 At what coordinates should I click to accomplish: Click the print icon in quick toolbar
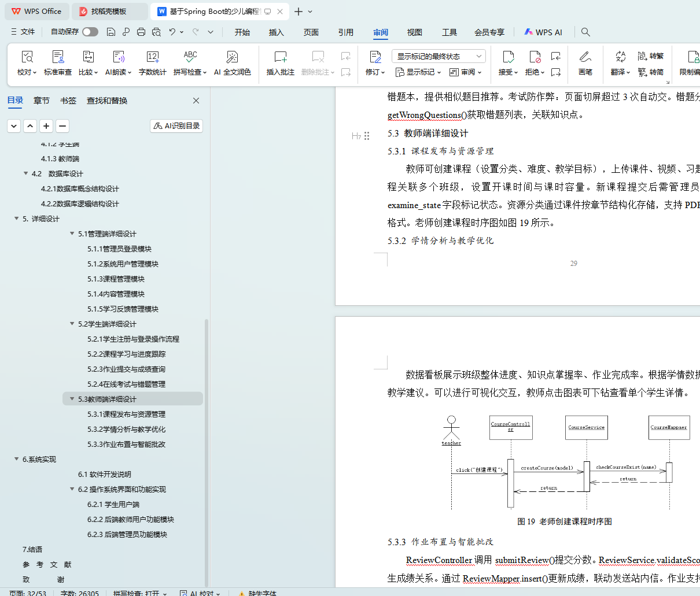[x=141, y=32]
